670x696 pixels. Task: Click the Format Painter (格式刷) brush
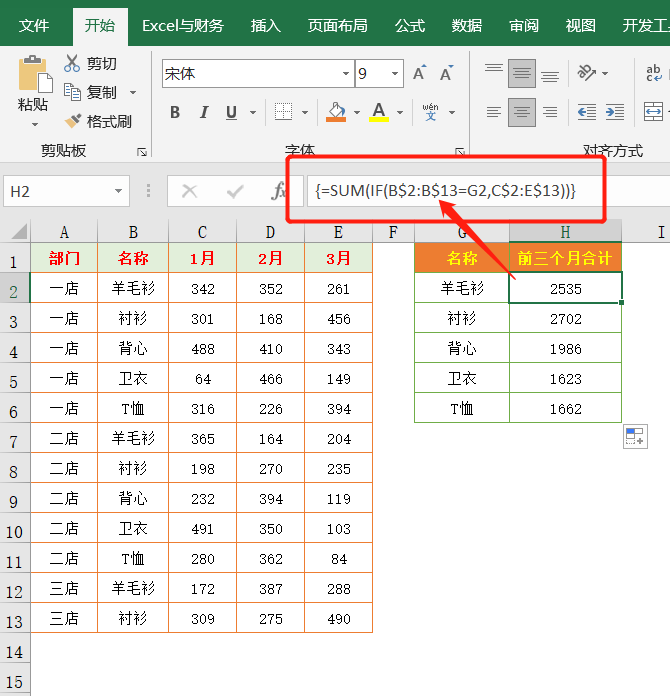(x=73, y=121)
